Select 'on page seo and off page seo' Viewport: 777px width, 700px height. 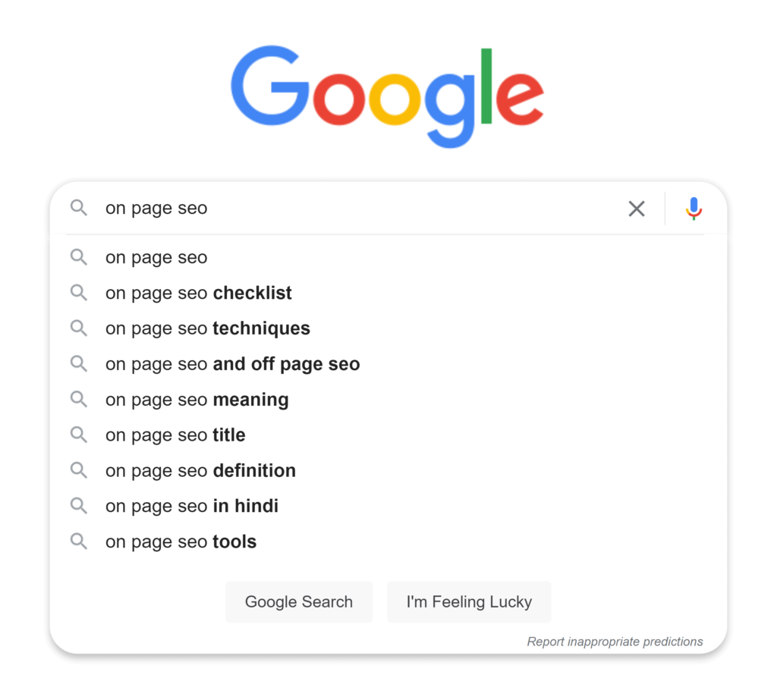pyautogui.click(x=232, y=364)
